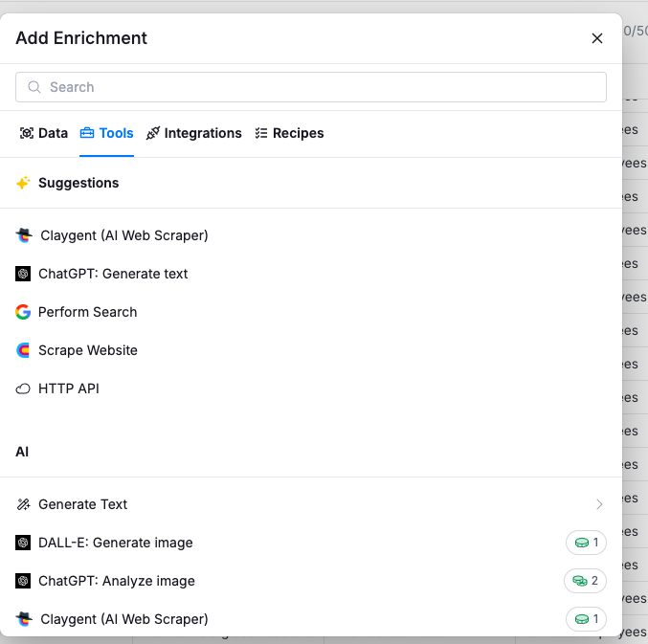Select Claygent (AI Web Scraper) in AI section
The width and height of the screenshot is (648, 644).
point(123,619)
